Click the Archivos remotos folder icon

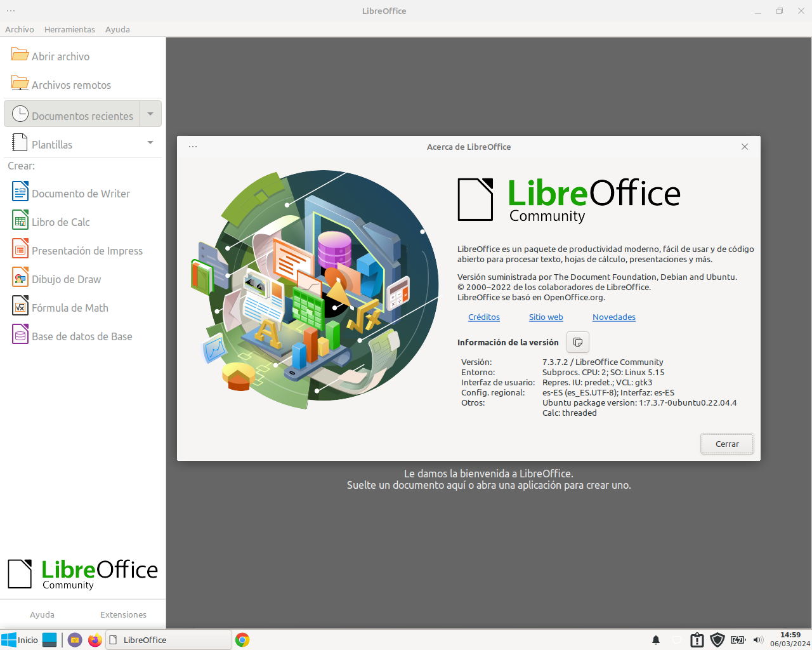(20, 83)
